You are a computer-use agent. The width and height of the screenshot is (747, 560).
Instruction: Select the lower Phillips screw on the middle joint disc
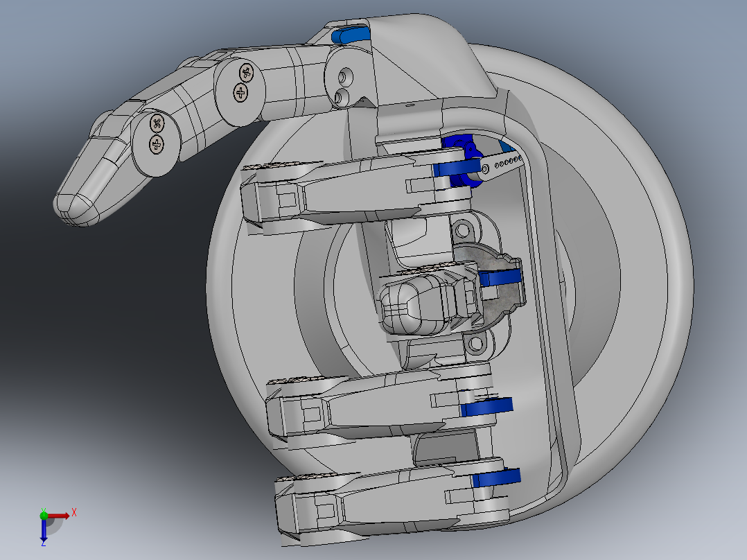240,92
